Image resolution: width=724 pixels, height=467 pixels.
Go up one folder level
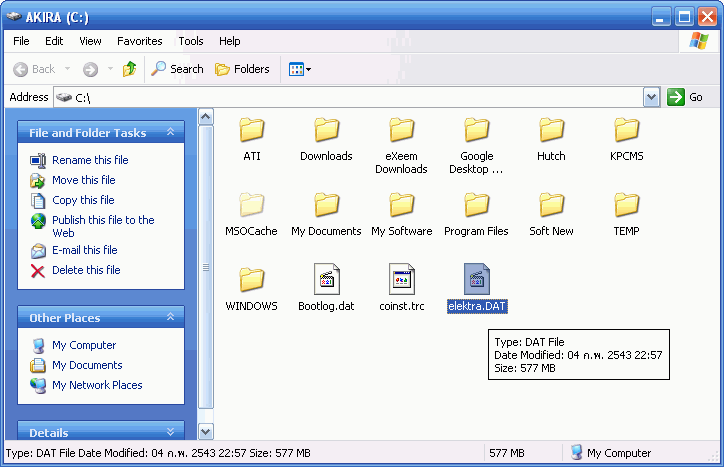point(129,69)
